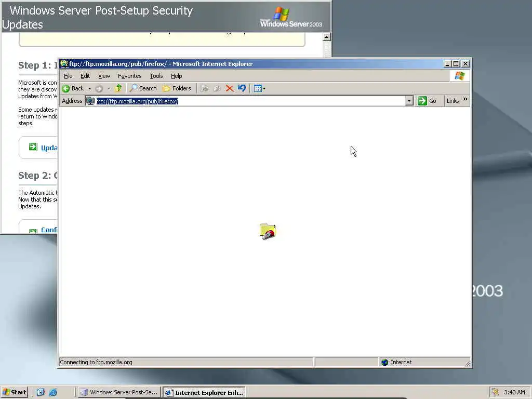Viewport: 532px width, 399px height.
Task: Close the Internet Explorer window
Action: 465,64
